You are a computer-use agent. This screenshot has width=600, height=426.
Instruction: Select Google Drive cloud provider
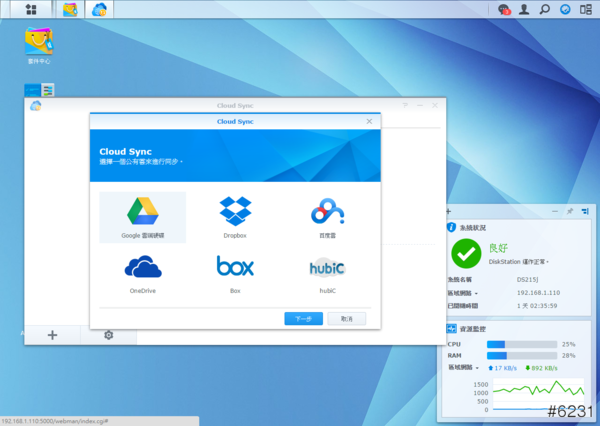click(142, 216)
